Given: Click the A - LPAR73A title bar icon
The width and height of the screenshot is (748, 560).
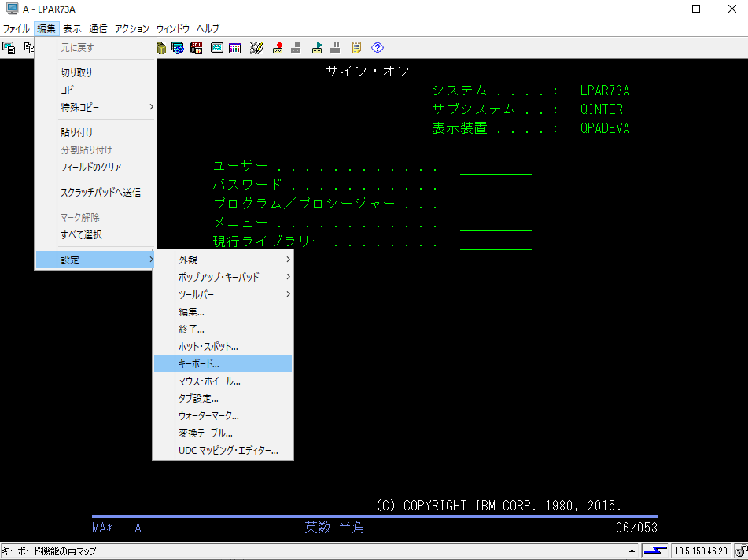Looking at the screenshot, I should pyautogui.click(x=12, y=9).
